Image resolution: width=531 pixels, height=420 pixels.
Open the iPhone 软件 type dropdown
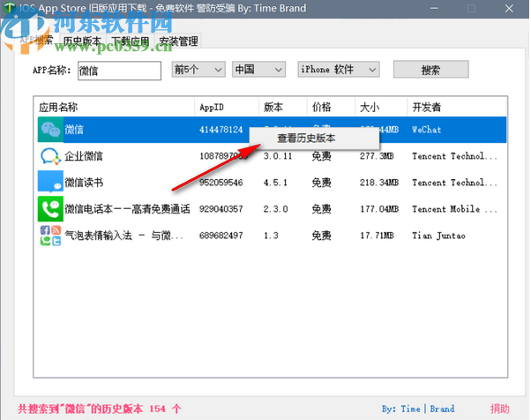point(339,70)
